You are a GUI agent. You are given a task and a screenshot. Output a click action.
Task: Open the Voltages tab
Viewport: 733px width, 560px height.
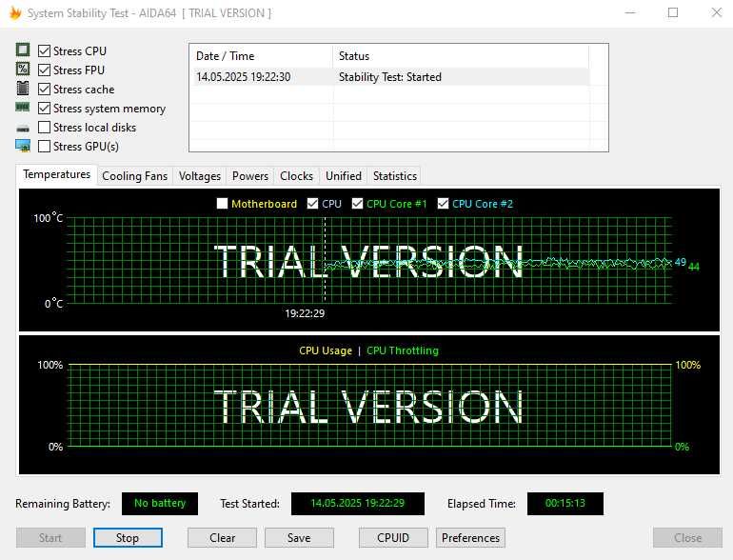coord(200,176)
